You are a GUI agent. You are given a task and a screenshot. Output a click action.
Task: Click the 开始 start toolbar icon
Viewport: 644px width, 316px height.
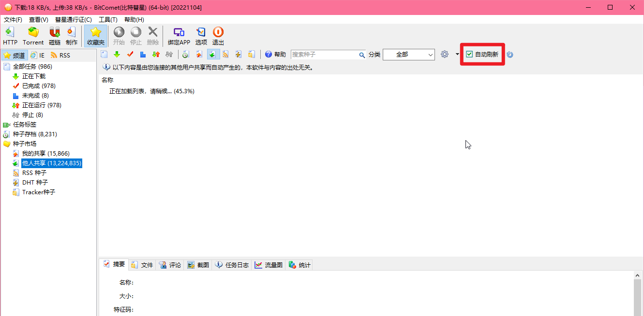tap(119, 36)
